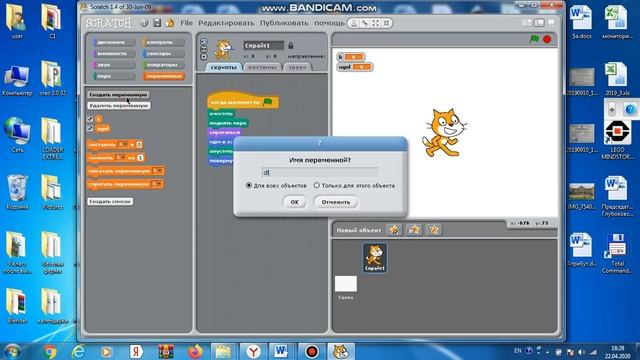Image resolution: width=640 pixels, height=360 pixels.
Task: Click the sprite name field Спрайт1
Action: [263, 45]
